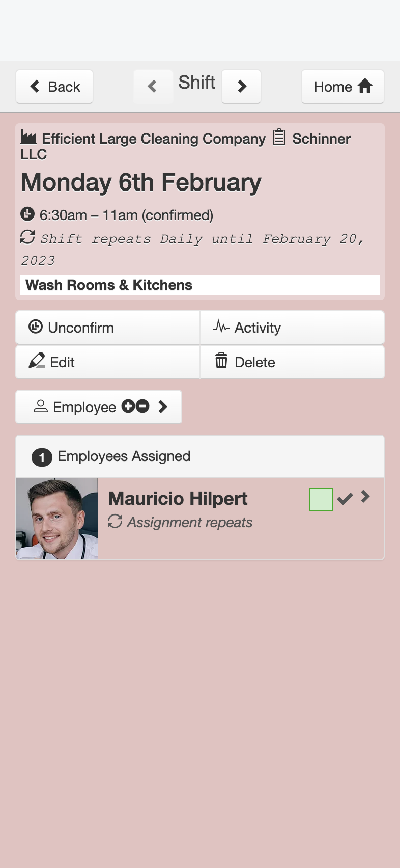Screen dimensions: 400x868
Task: Click the repeat icon next to Shift repeats
Action: (27, 237)
